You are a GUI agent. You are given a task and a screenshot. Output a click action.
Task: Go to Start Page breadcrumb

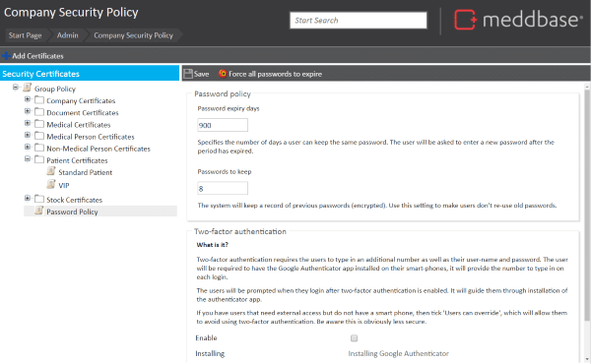coord(26,35)
